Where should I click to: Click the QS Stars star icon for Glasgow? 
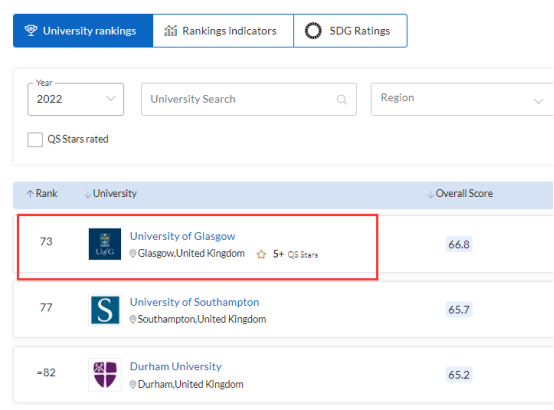[x=261, y=254]
